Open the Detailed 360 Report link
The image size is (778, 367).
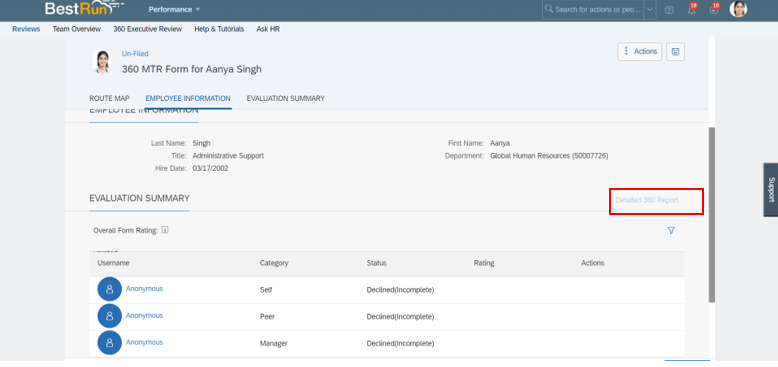click(x=647, y=200)
